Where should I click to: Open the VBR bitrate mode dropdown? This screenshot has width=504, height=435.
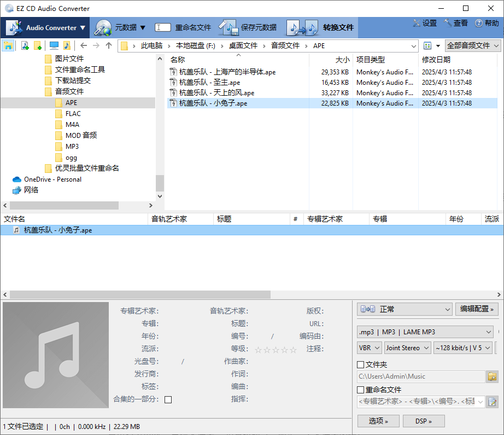[x=369, y=348]
